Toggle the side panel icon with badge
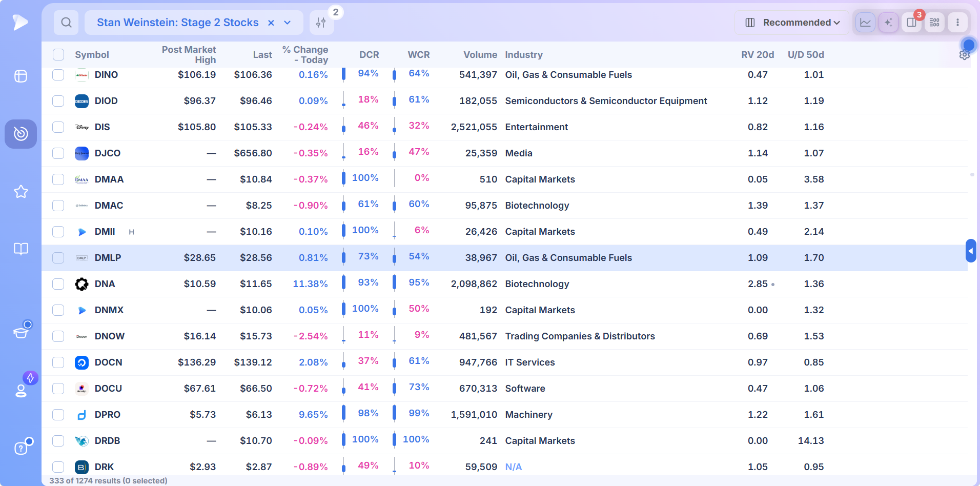Viewport: 980px width, 486px height. point(911,23)
